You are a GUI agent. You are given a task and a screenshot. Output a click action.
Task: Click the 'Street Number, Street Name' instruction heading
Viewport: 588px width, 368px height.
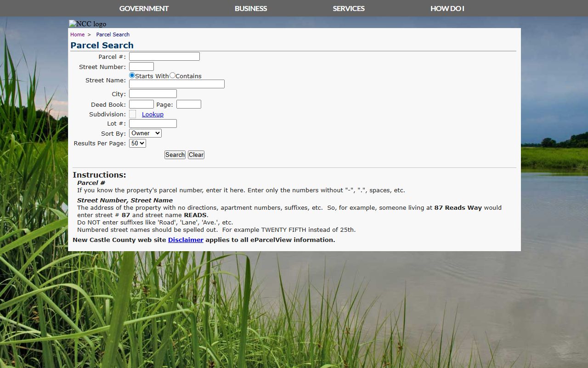(x=125, y=200)
